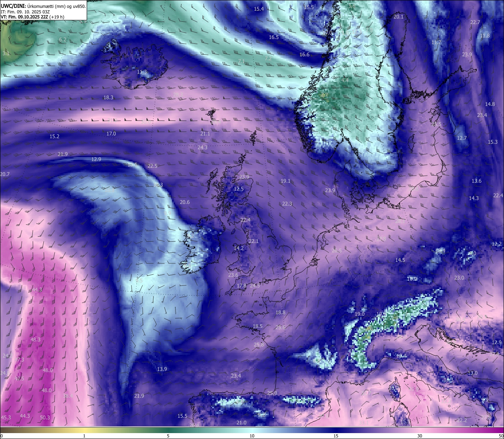Click the map value "3.1"
Image resolution: width=504 pixels, height=439 pixels.
click(x=6, y=53)
